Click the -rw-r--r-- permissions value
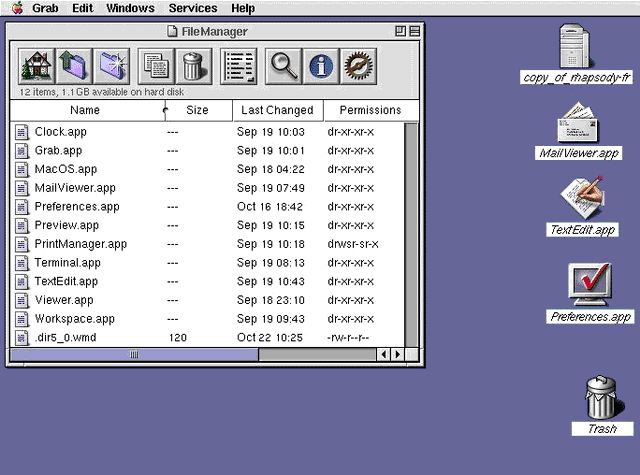This screenshot has width=640, height=475. (348, 337)
